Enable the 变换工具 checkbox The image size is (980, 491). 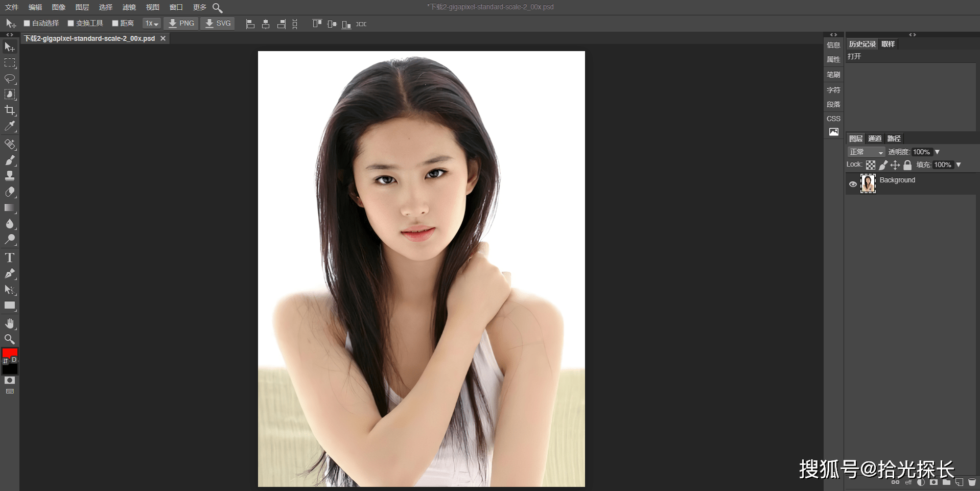[71, 23]
